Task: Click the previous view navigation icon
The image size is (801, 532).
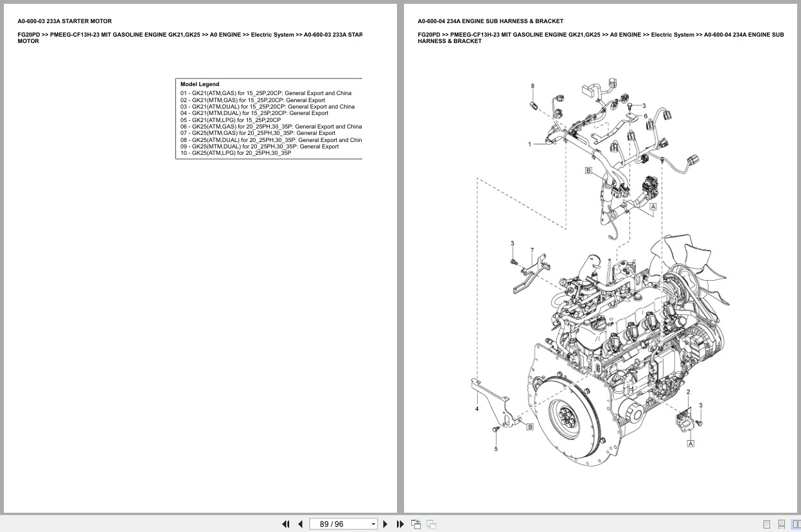Action: pyautogui.click(x=416, y=524)
